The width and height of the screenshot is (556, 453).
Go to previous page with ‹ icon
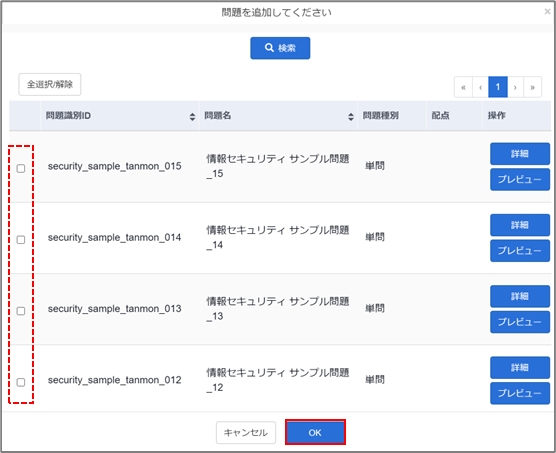(x=480, y=87)
